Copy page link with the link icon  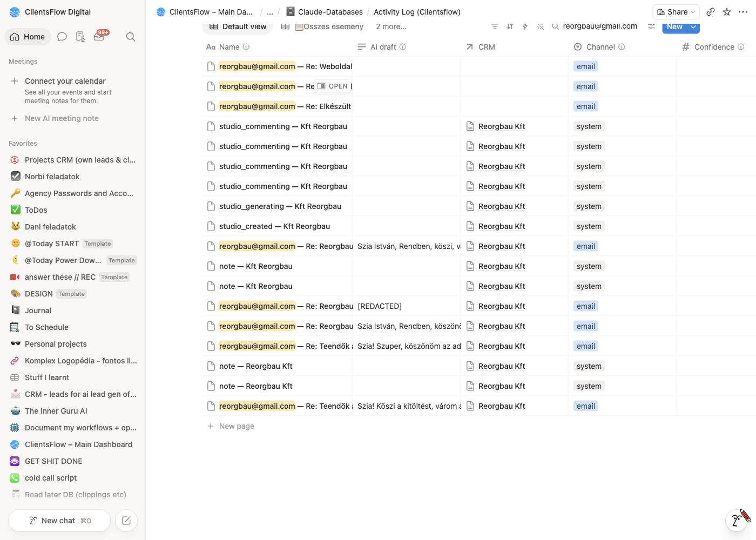711,12
